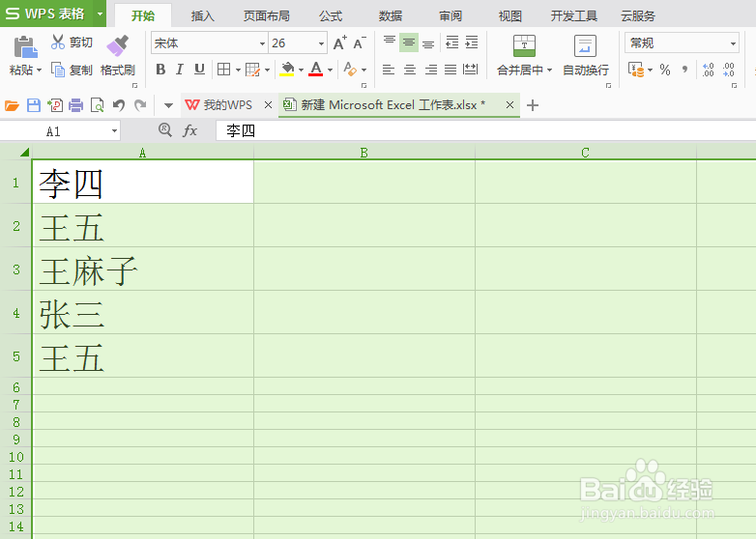The height and width of the screenshot is (539, 756).
Task: Select cell containing 王麻子
Action: click(143, 269)
